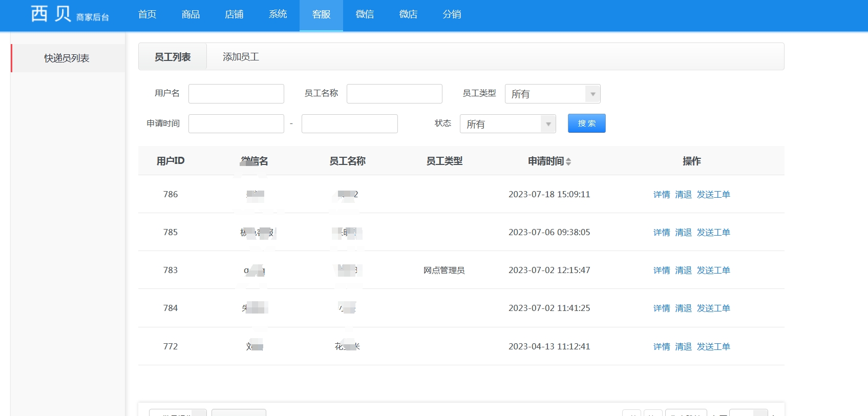Click the timestamp 2023-07-18 15:09:11
The width and height of the screenshot is (868, 416).
pyautogui.click(x=549, y=194)
